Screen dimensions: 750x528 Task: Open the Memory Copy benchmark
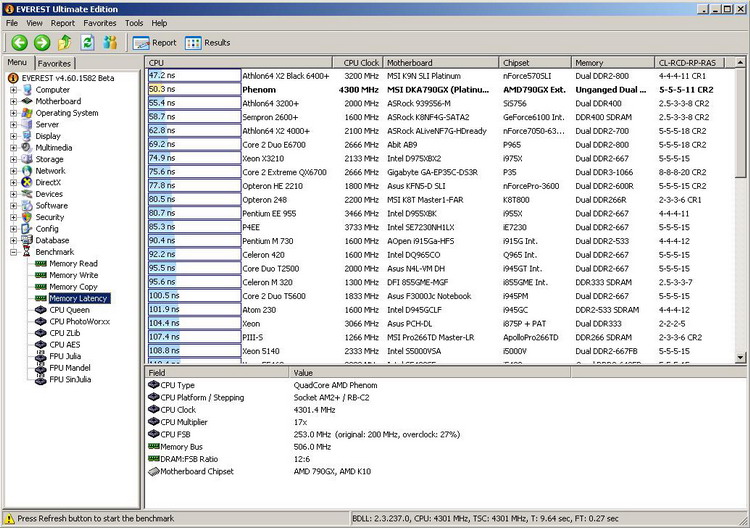click(73, 287)
